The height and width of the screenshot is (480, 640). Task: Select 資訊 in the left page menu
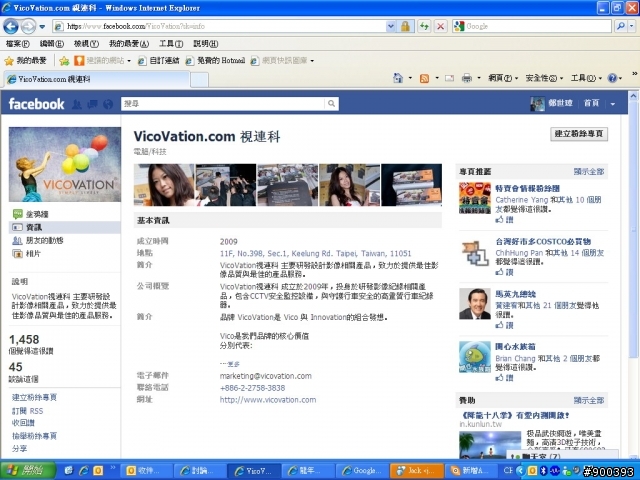coord(64,227)
